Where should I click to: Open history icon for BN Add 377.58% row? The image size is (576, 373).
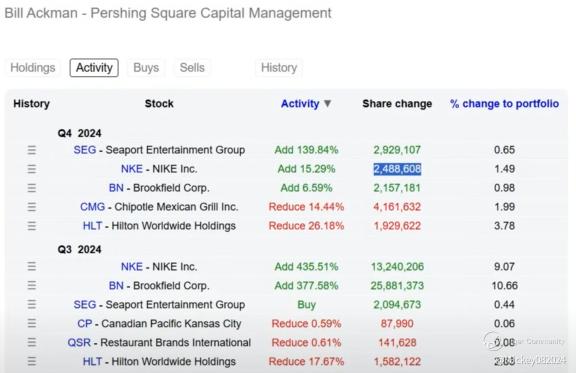click(32, 286)
